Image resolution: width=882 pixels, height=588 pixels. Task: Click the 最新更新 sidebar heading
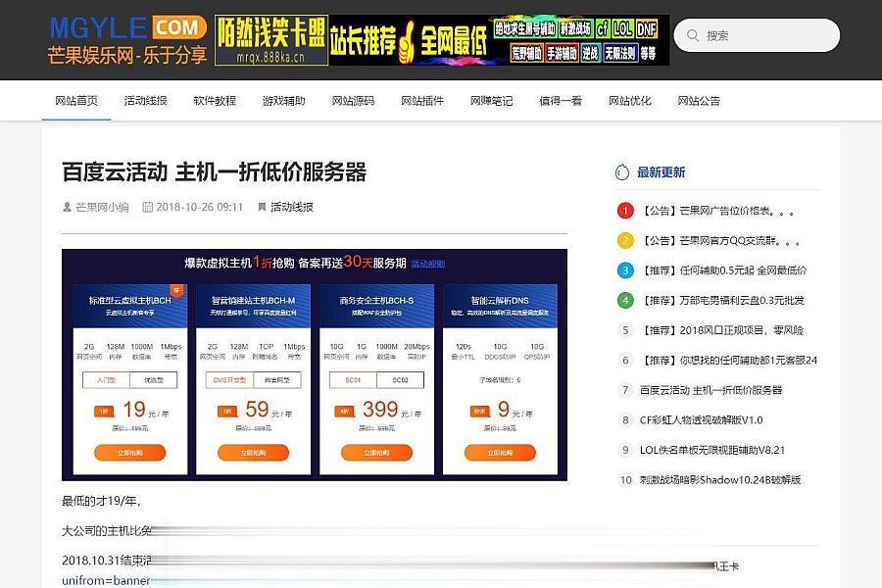661,172
